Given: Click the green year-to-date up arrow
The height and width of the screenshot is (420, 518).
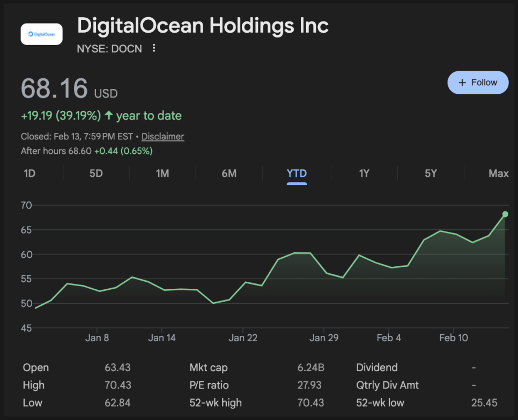Looking at the screenshot, I should click(109, 116).
